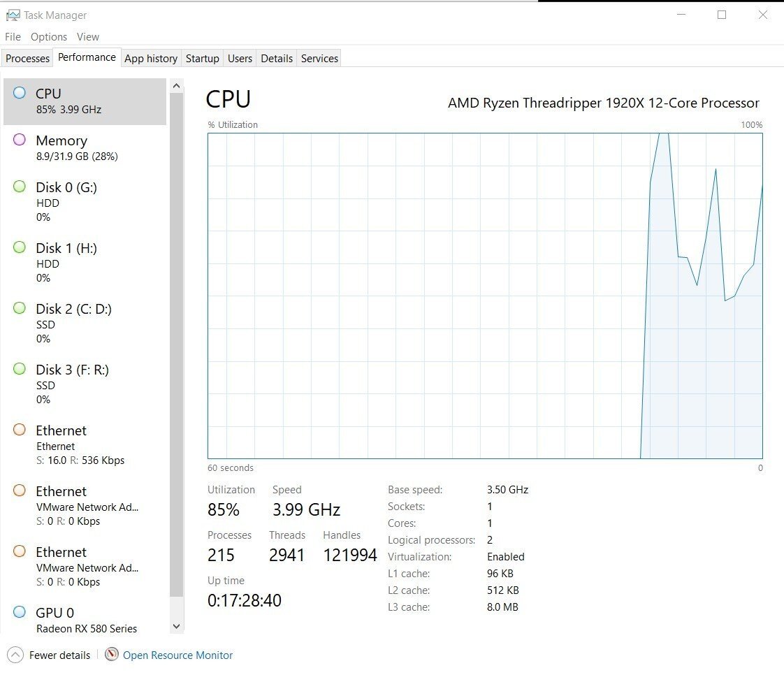Click the Disk 0 (G:) circle icon

point(20,187)
